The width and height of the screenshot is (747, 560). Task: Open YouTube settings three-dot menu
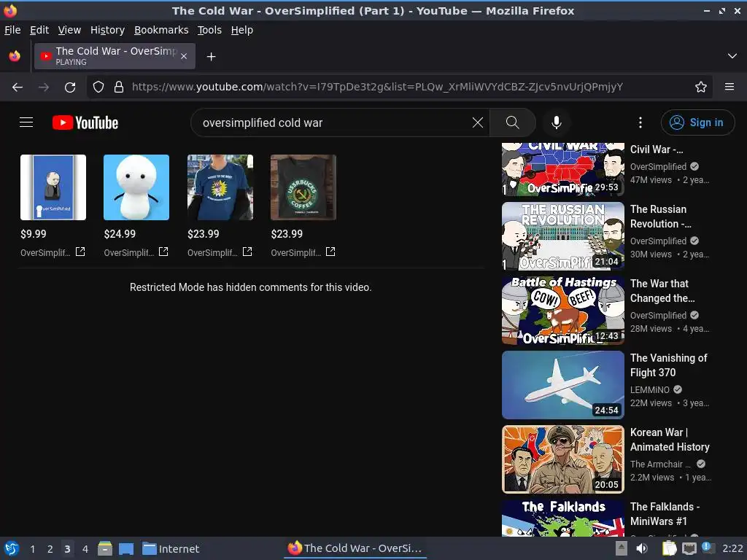pos(640,122)
